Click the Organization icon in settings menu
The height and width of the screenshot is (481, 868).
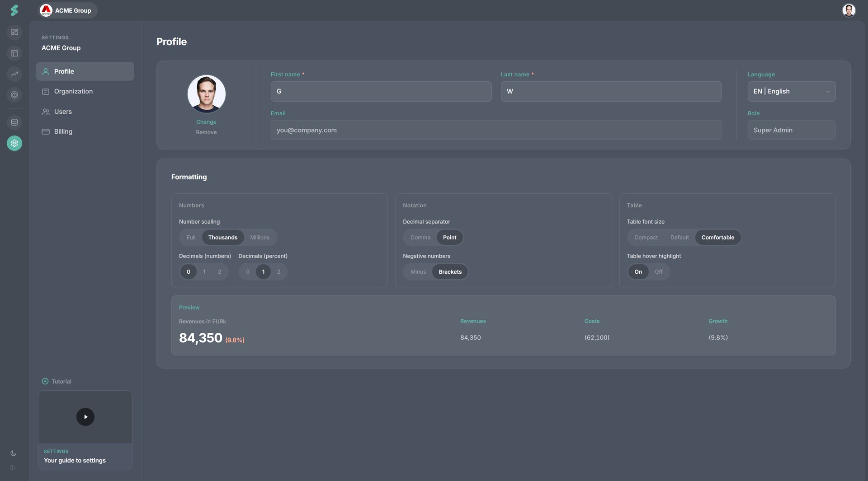(x=46, y=91)
